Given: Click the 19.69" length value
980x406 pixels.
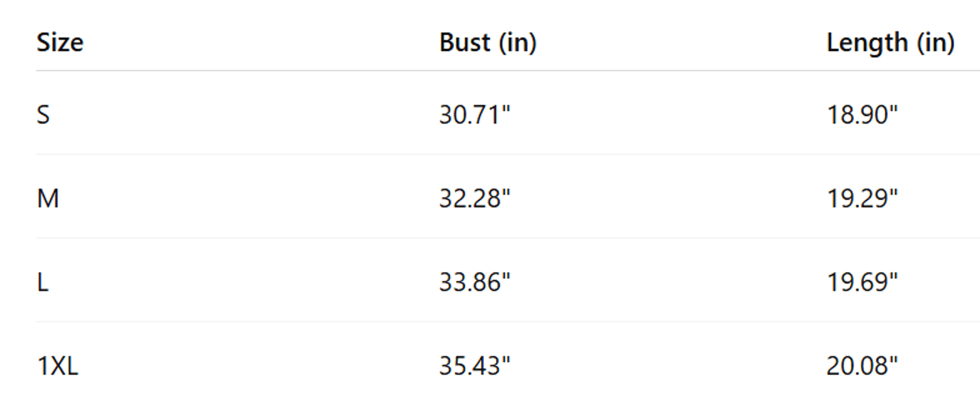Looking at the screenshot, I should 862,282.
